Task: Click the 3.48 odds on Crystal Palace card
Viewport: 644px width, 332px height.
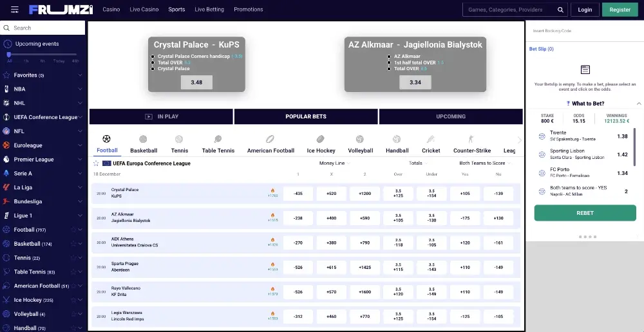Action: (x=196, y=82)
